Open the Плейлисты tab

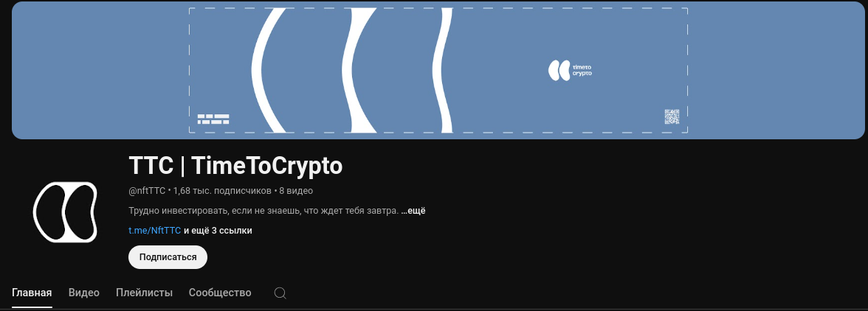pos(145,293)
